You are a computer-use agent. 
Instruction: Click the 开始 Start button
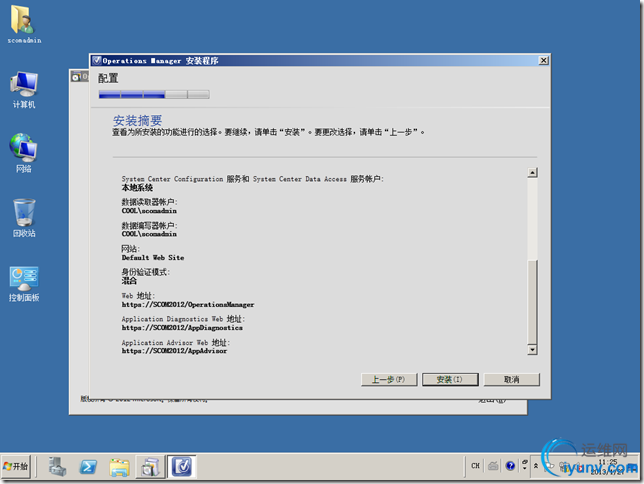point(16,467)
